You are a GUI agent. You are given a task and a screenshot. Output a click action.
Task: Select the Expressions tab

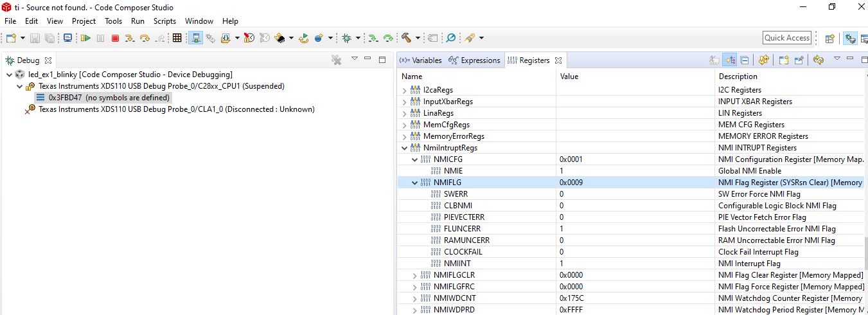click(x=474, y=60)
